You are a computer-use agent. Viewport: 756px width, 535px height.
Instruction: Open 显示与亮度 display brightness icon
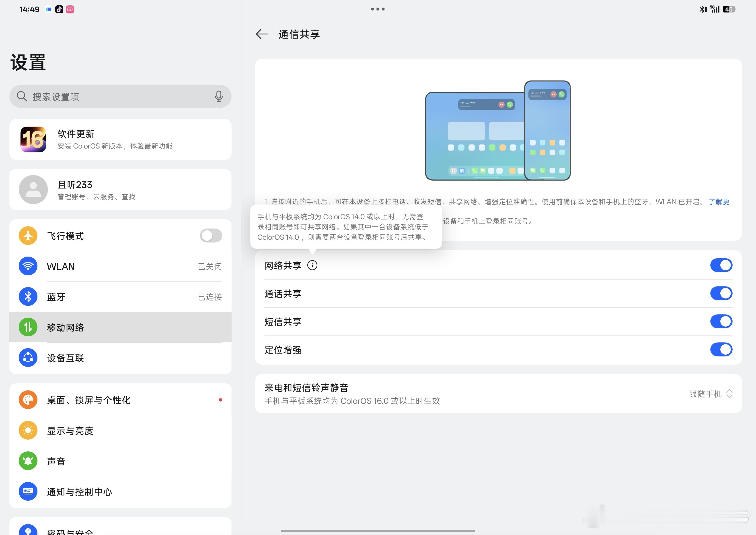[28, 430]
